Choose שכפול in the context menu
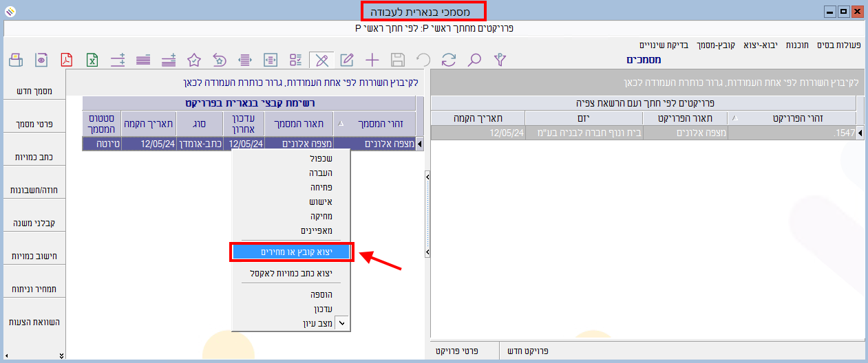This screenshot has height=363, width=868. pyautogui.click(x=317, y=158)
